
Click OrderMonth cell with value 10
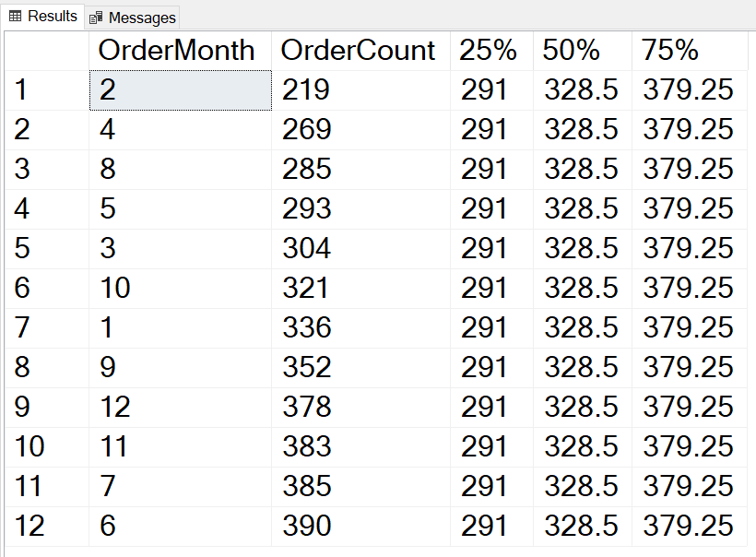[x=180, y=288]
